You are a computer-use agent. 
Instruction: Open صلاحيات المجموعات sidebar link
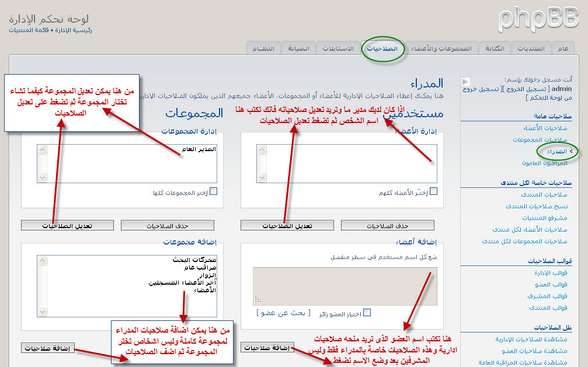coord(540,140)
